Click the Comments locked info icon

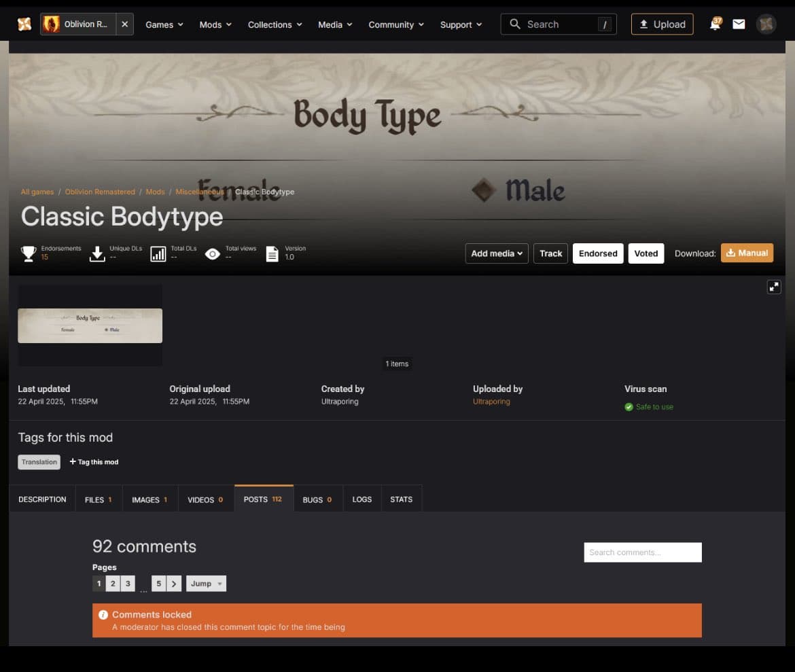click(x=103, y=615)
